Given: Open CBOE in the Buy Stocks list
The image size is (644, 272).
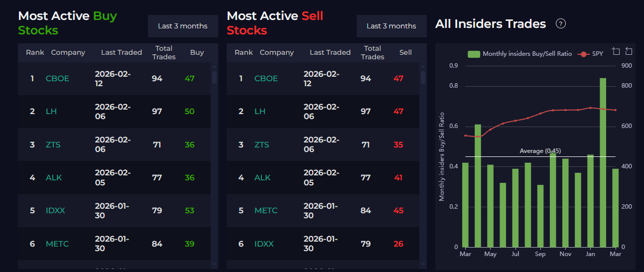Looking at the screenshot, I should pos(57,78).
